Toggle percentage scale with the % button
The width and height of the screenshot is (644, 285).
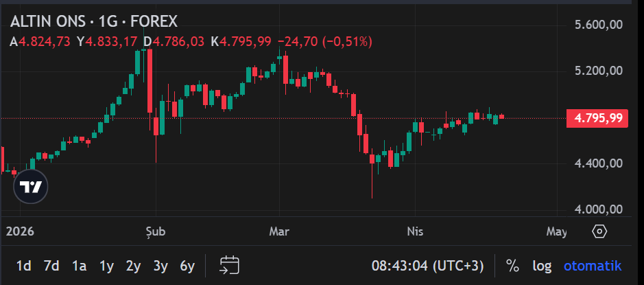[x=512, y=265]
